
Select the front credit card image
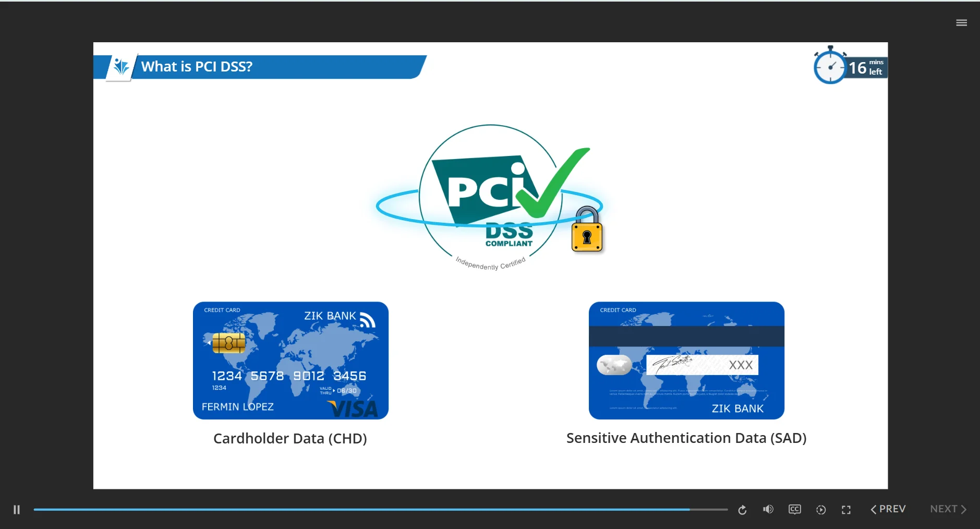click(291, 360)
